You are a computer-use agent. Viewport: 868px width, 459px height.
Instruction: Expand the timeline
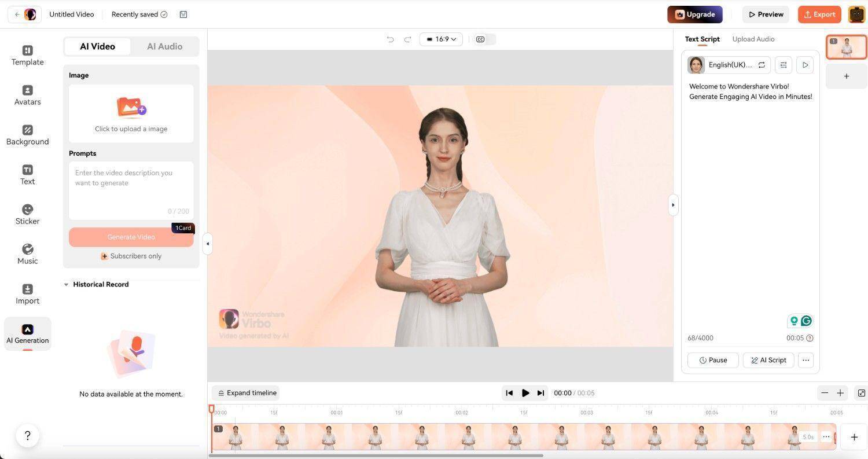pyautogui.click(x=245, y=393)
